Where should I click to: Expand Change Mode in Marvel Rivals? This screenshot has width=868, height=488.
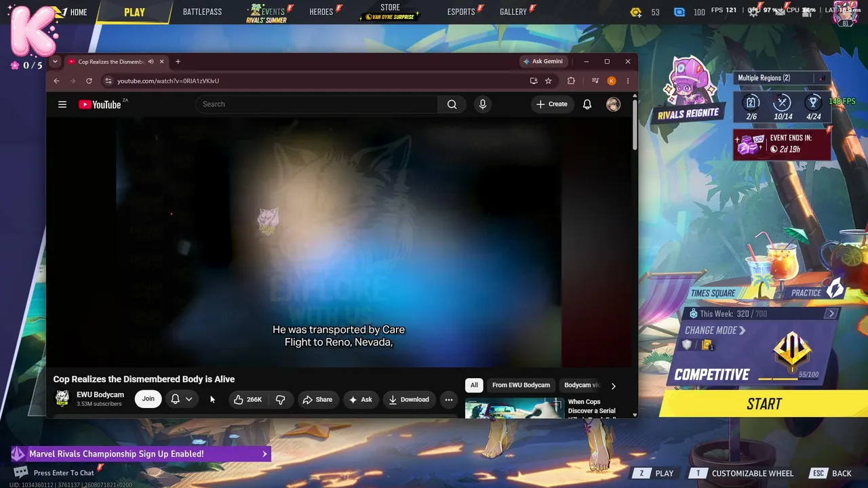coord(715,331)
